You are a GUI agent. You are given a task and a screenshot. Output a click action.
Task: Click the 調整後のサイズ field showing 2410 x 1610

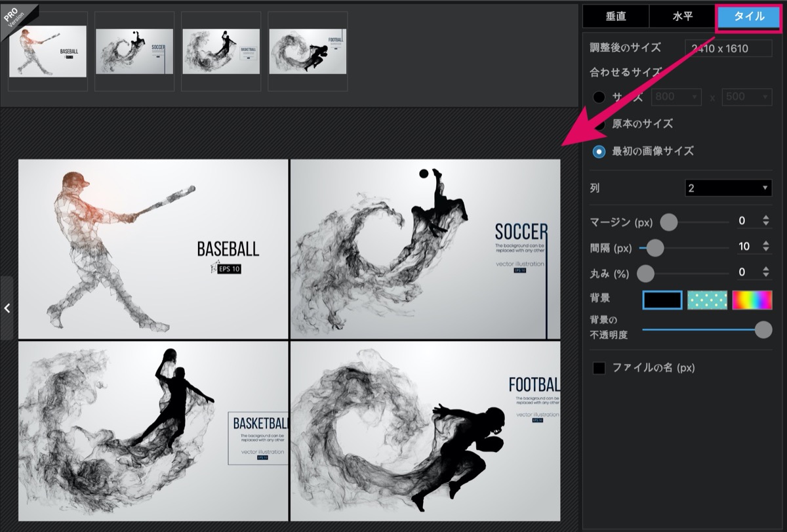point(728,48)
